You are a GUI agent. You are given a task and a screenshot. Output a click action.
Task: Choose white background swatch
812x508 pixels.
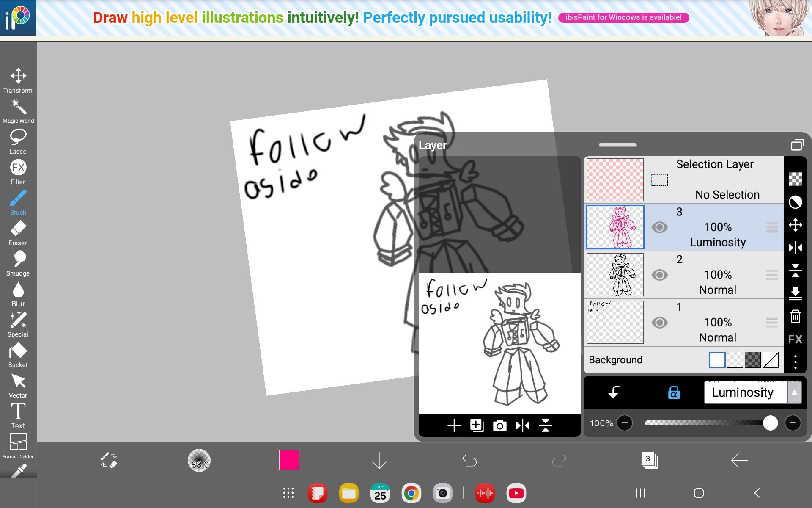tap(717, 360)
